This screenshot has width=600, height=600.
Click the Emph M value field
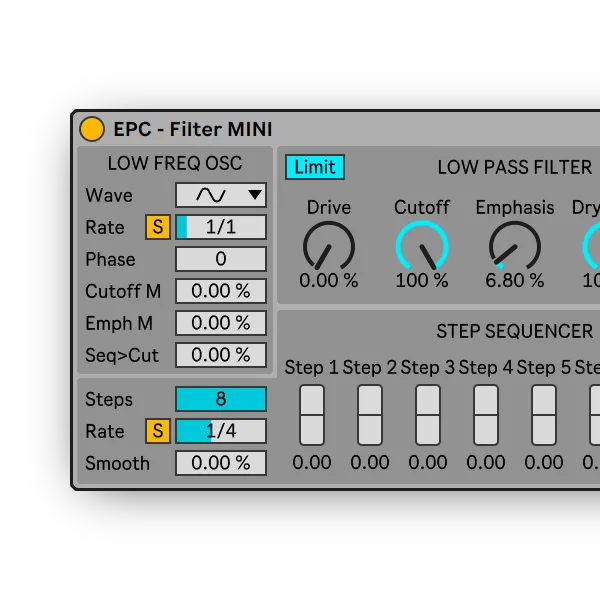tap(221, 323)
